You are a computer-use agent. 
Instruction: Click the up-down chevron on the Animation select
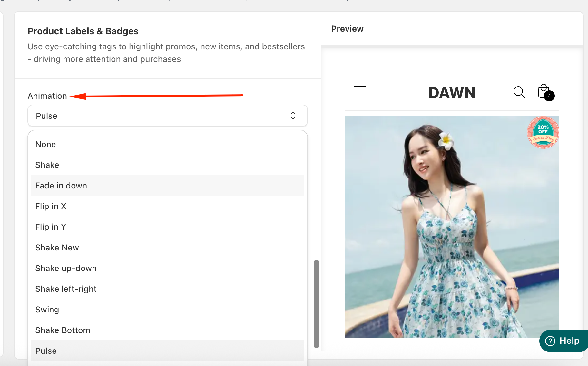click(x=293, y=116)
